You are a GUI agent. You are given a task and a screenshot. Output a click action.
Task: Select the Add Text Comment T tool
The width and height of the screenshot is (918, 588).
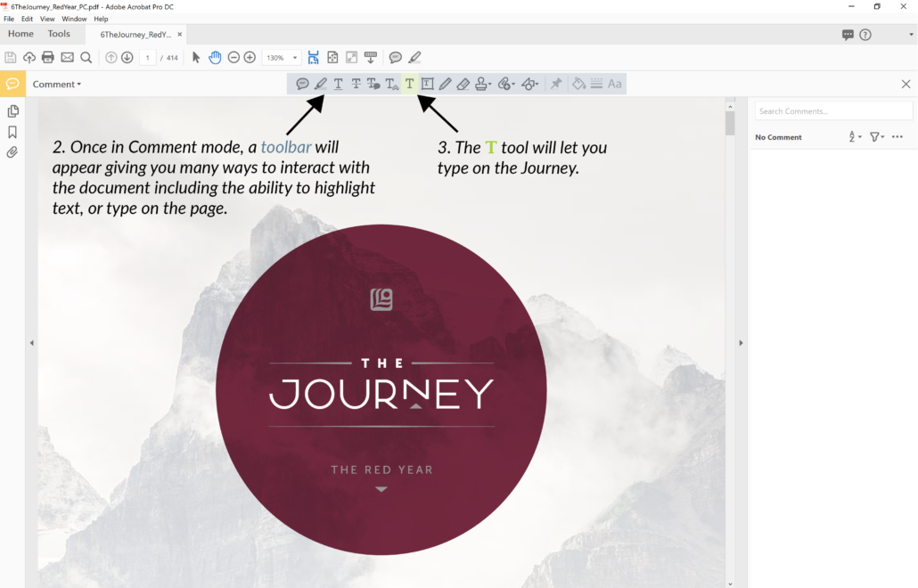click(409, 84)
